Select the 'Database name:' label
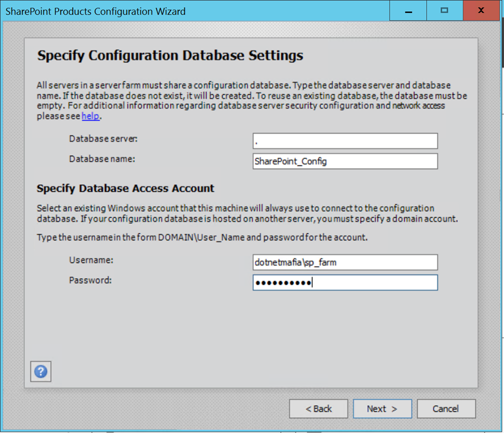 point(102,159)
